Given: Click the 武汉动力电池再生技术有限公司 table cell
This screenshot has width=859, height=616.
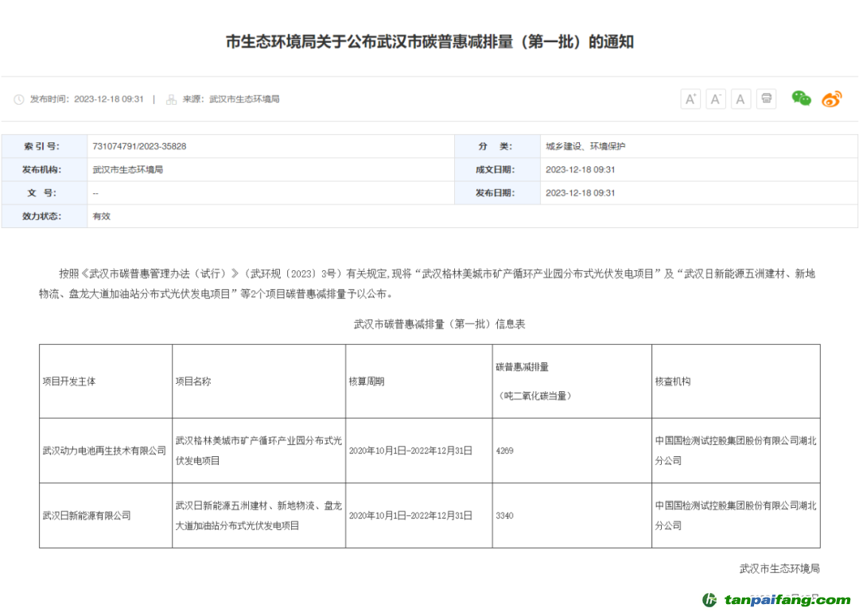Looking at the screenshot, I should tap(104, 451).
